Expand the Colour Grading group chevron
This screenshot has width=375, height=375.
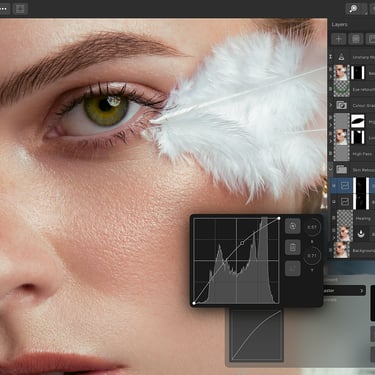pyautogui.click(x=331, y=105)
